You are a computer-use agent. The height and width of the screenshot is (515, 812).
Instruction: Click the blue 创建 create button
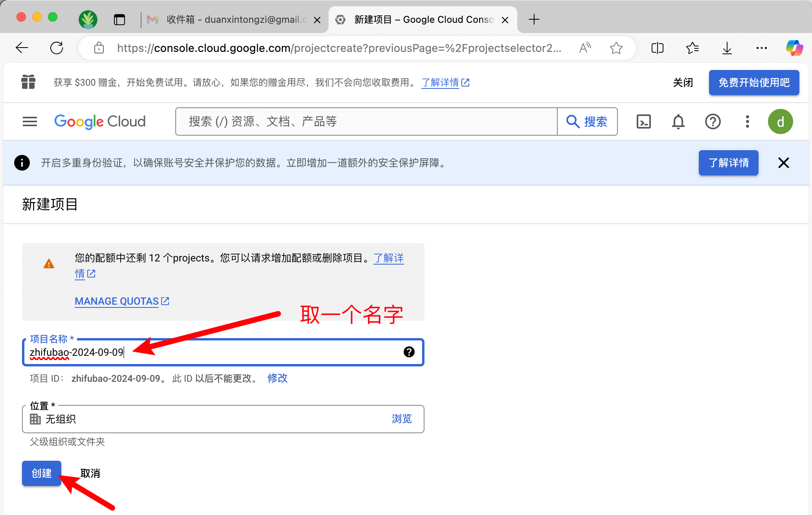point(42,473)
